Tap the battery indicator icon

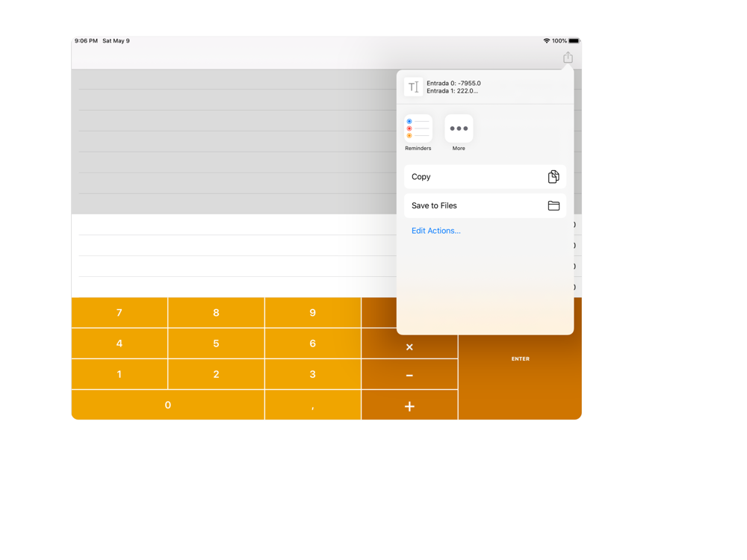click(x=574, y=41)
